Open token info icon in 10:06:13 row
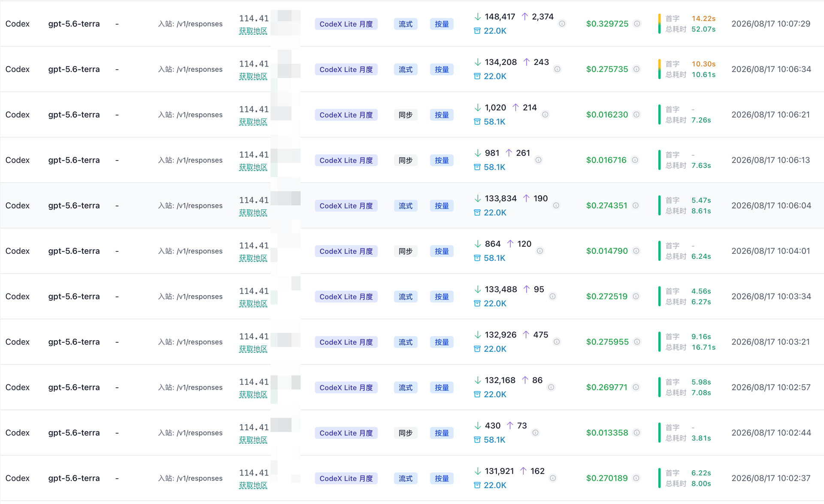Viewport: 824px width, 504px height. click(538, 160)
